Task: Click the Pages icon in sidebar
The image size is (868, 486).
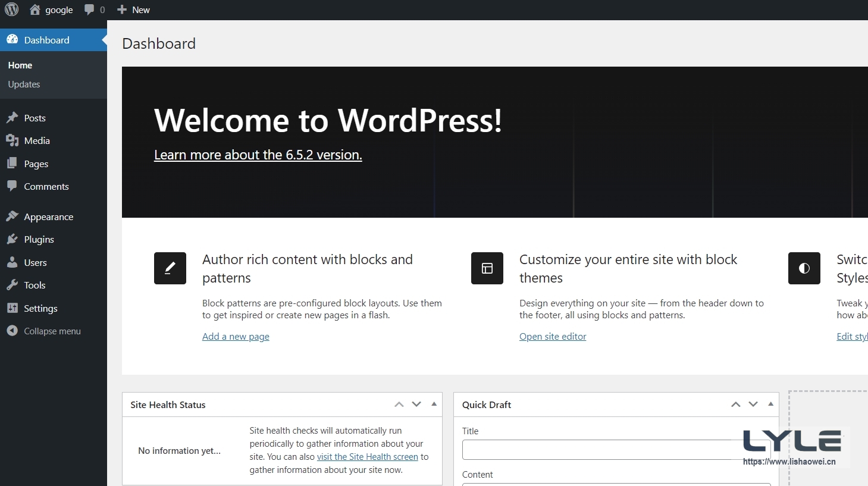Action: [x=12, y=164]
